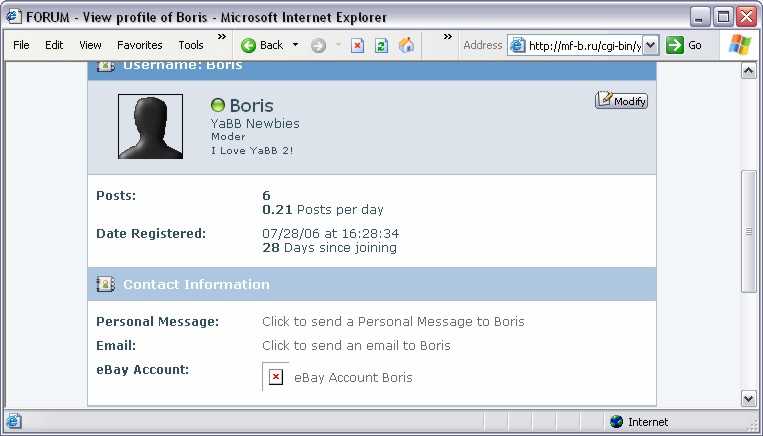Image resolution: width=763 pixels, height=436 pixels.
Task: Open the Tools menu
Action: 191,45
